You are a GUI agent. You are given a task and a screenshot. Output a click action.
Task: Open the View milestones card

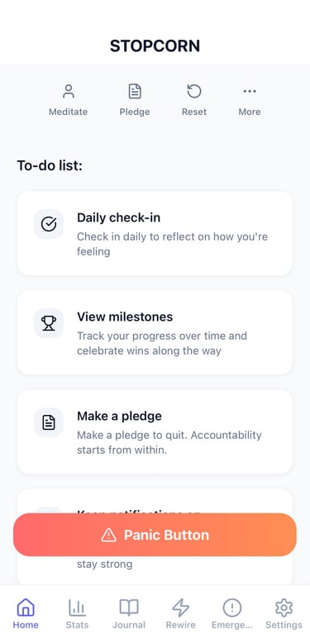155,332
